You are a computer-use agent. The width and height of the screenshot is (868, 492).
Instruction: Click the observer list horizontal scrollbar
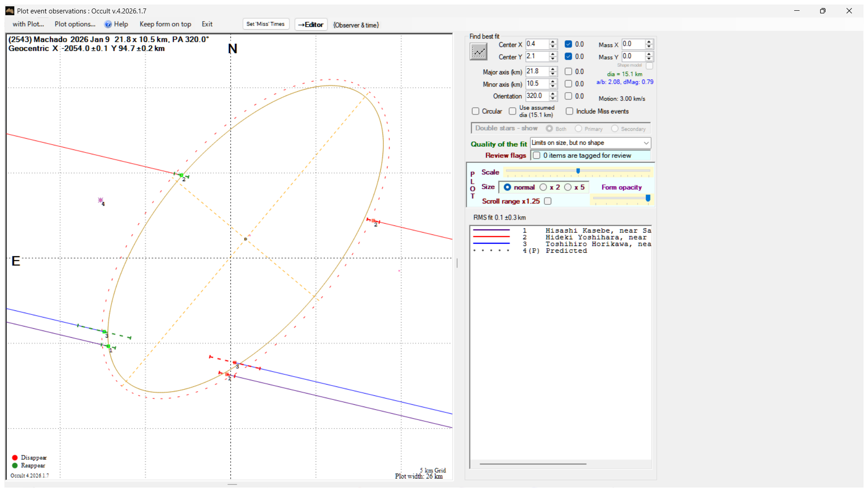click(x=532, y=464)
